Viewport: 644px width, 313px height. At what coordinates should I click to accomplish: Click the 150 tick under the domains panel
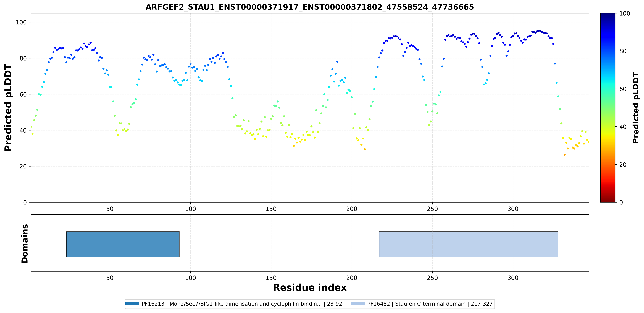(x=271, y=278)
